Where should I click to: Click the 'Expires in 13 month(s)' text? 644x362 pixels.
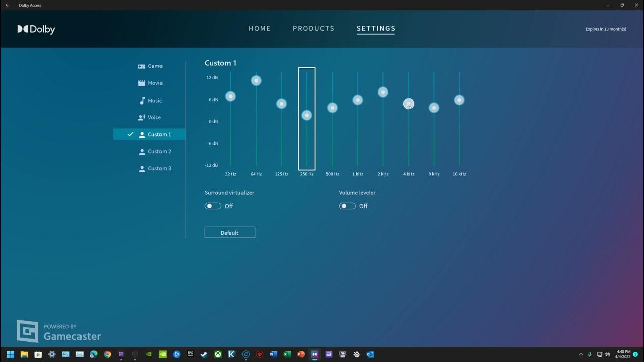click(606, 29)
